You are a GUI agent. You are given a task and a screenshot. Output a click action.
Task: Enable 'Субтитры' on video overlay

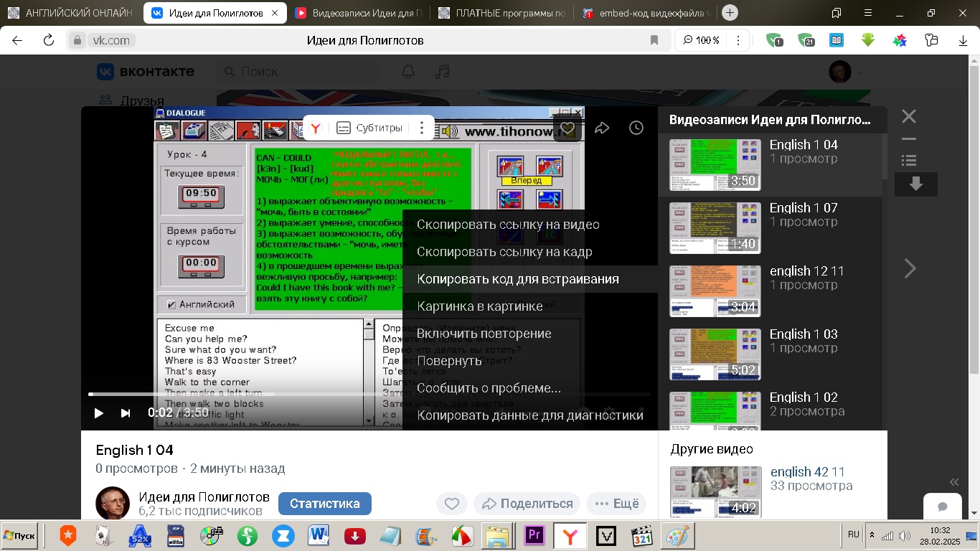(x=369, y=128)
